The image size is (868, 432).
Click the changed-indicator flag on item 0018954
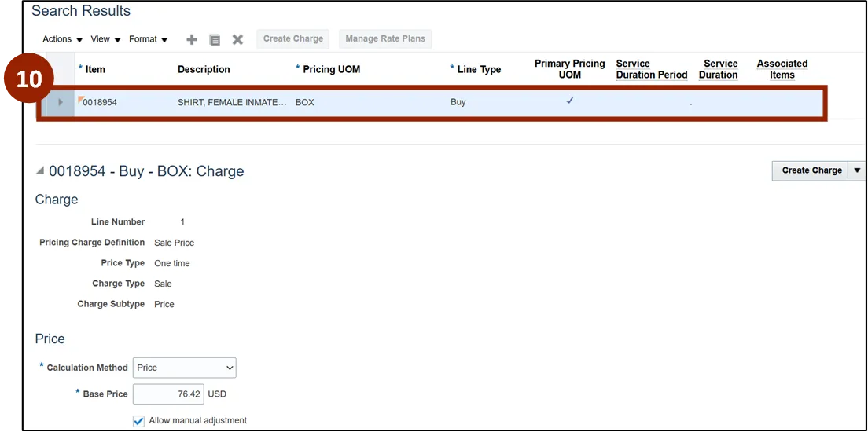click(80, 99)
